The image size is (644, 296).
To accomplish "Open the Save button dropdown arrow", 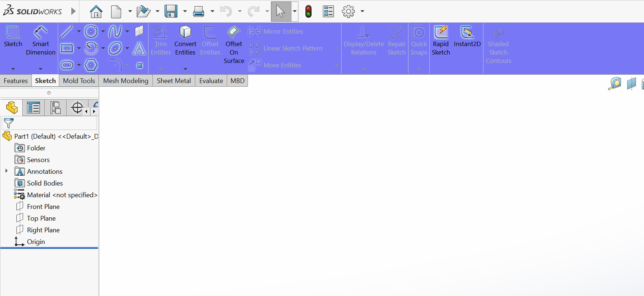I will point(185,11).
